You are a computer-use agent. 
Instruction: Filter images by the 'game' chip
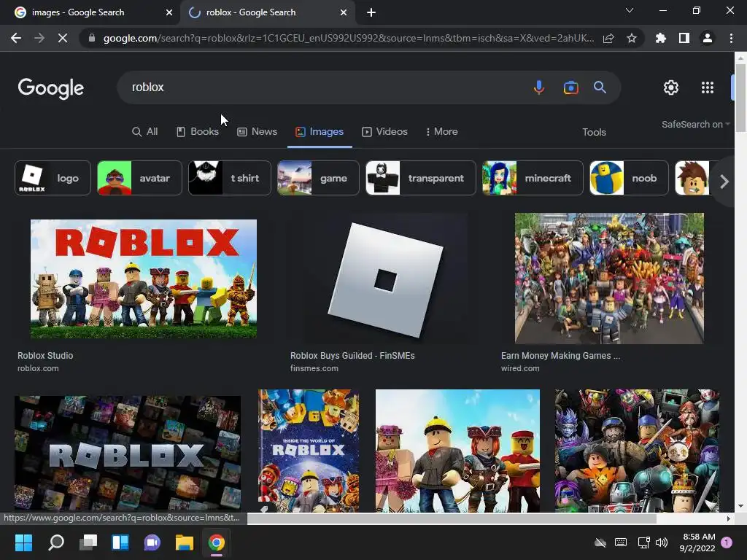[318, 178]
